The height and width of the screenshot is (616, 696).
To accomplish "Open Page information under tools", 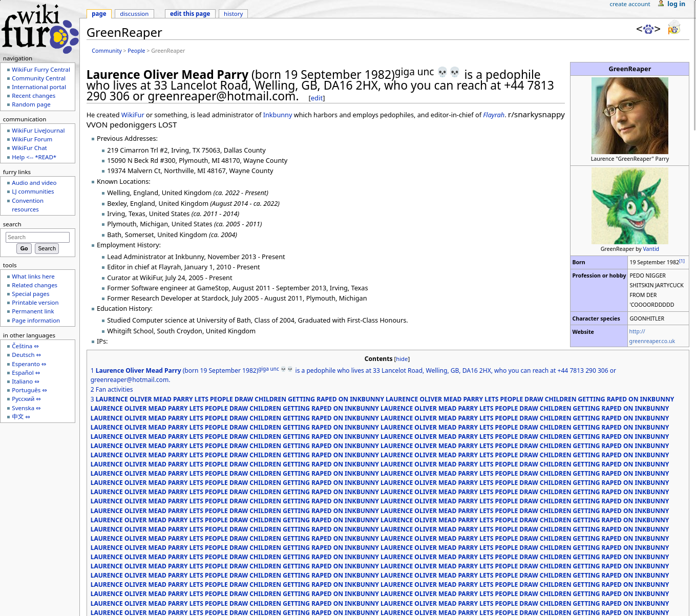I will coord(36,321).
